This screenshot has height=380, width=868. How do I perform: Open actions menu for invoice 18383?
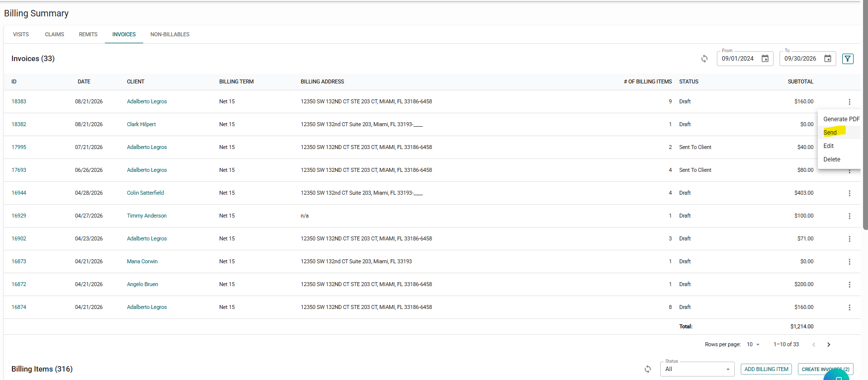click(850, 102)
